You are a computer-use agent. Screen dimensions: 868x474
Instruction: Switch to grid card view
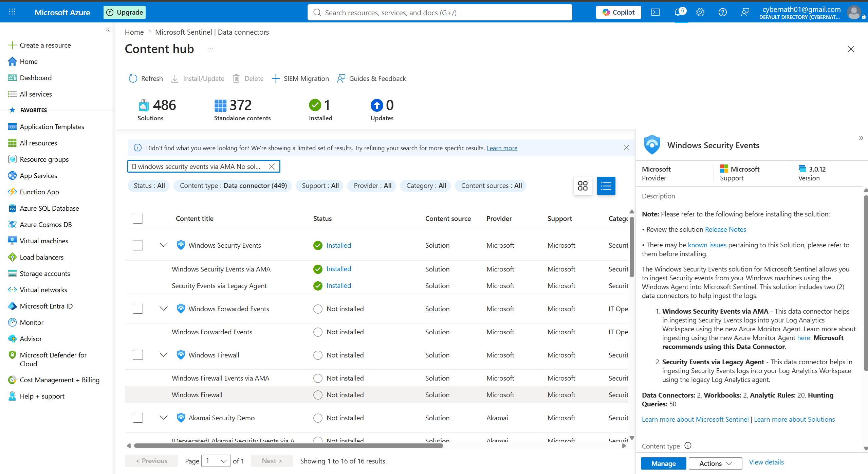(x=583, y=186)
